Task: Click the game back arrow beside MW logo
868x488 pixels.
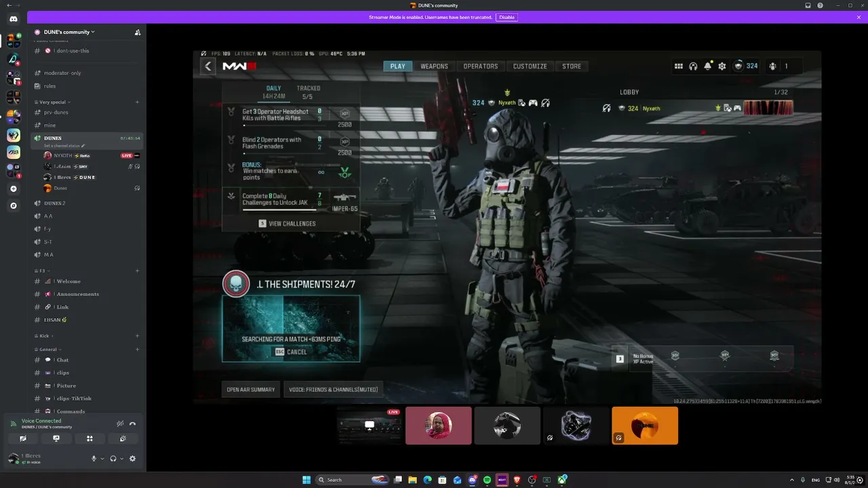Action: (208, 66)
